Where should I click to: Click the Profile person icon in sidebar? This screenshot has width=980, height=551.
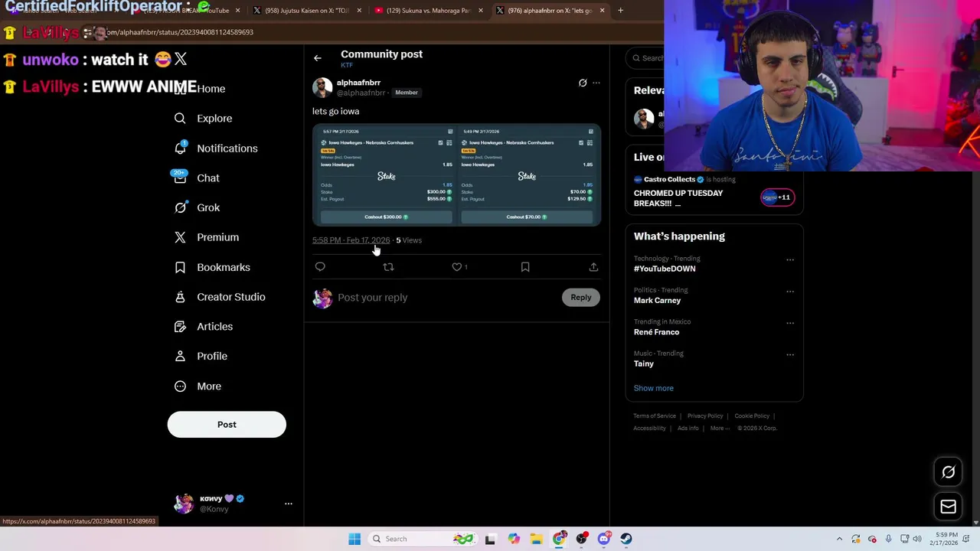pyautogui.click(x=180, y=357)
